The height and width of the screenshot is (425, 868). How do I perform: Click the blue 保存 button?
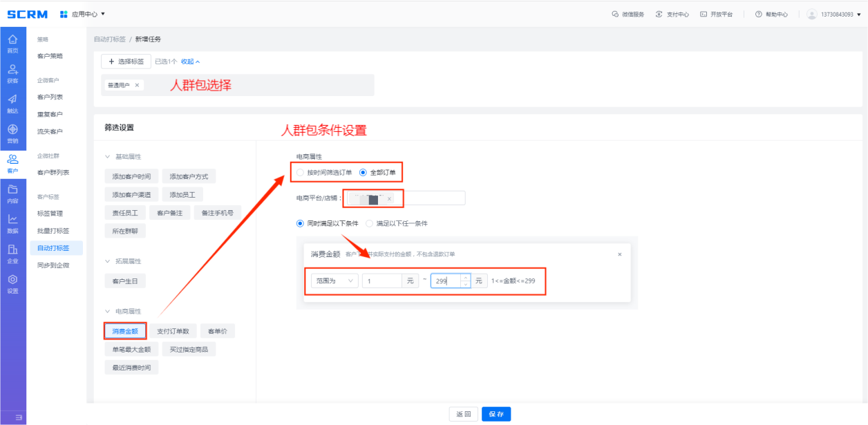click(x=496, y=414)
